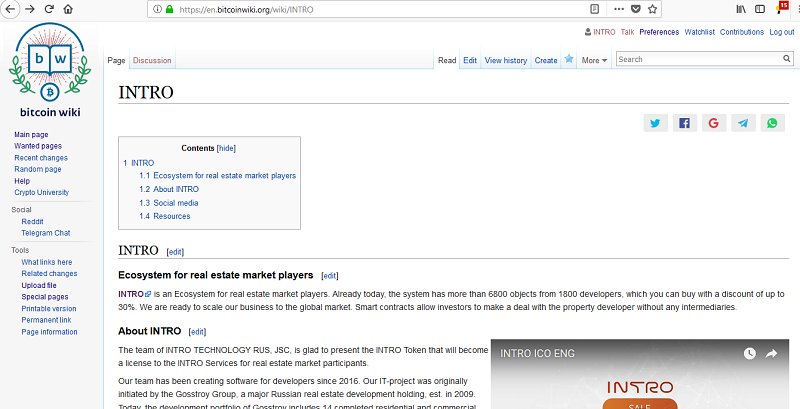Open Reddit social link
This screenshot has height=409, width=800.
click(32, 221)
